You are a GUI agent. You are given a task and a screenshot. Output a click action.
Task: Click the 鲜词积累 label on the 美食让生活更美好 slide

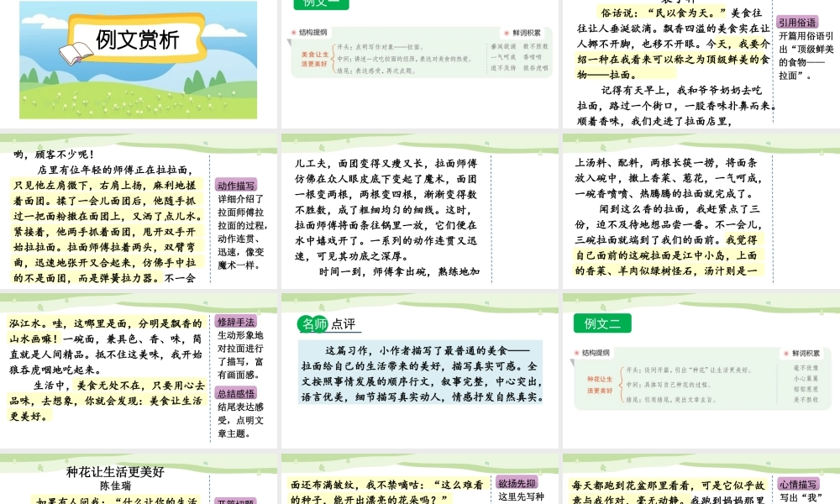tap(526, 33)
